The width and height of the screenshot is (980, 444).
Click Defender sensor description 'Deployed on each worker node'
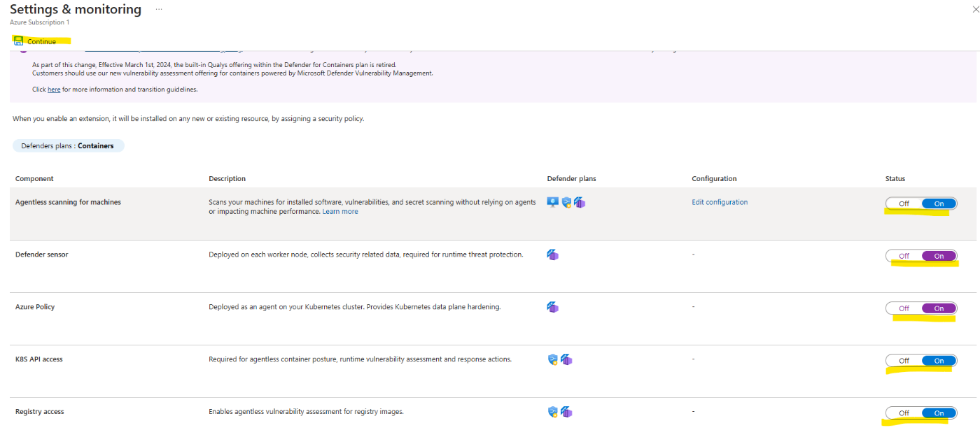[x=366, y=255]
